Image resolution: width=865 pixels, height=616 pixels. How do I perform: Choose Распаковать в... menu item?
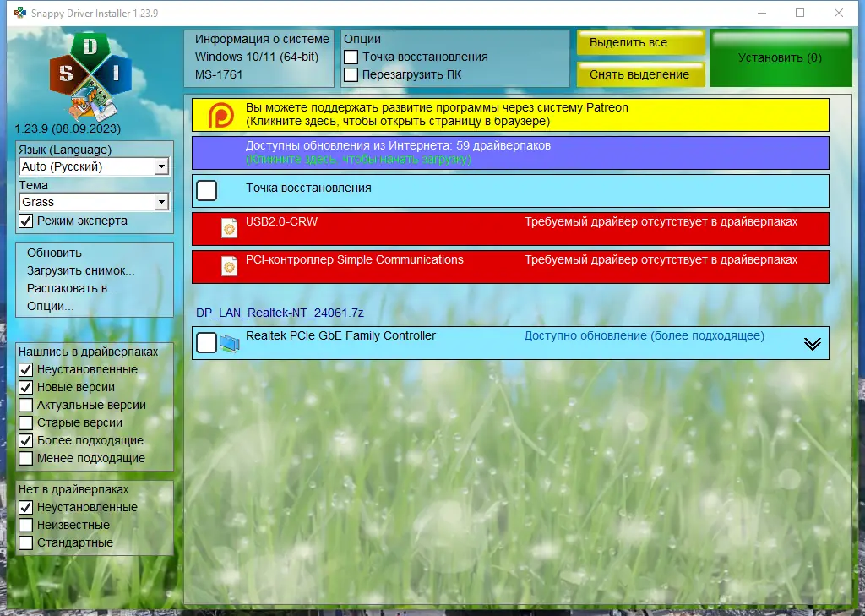tap(72, 288)
